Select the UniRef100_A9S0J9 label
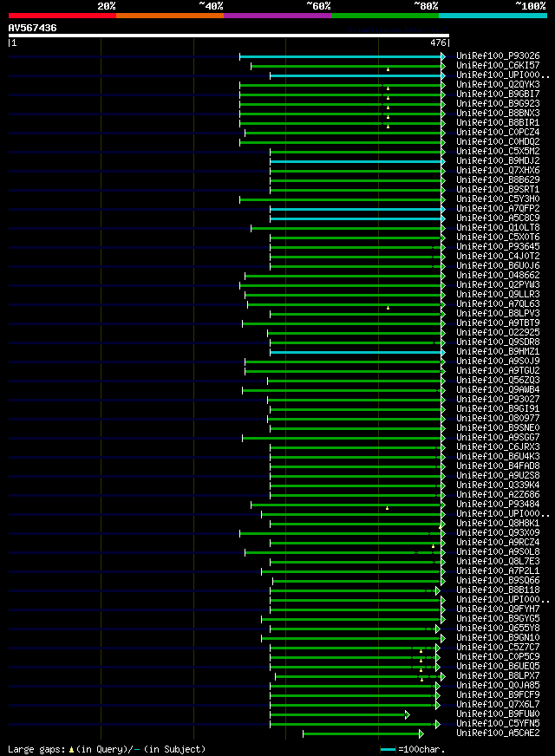555x756 pixels. tap(498, 362)
